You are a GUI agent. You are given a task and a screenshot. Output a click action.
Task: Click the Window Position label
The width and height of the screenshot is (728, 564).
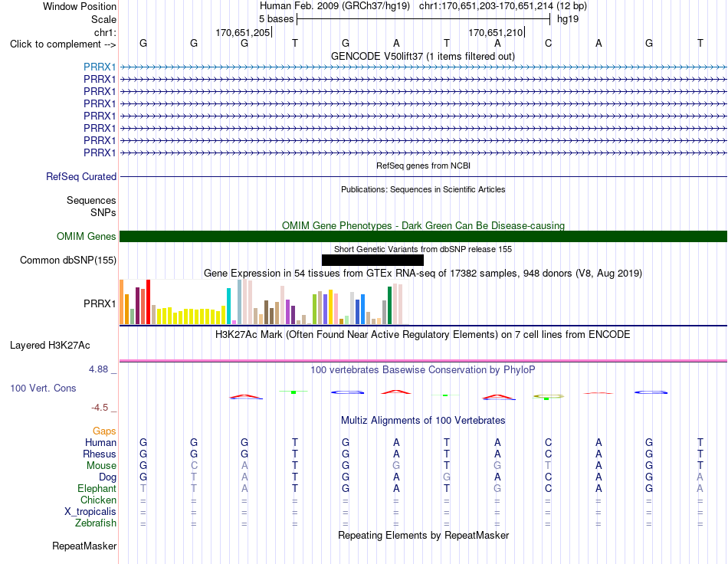pyautogui.click(x=80, y=6)
